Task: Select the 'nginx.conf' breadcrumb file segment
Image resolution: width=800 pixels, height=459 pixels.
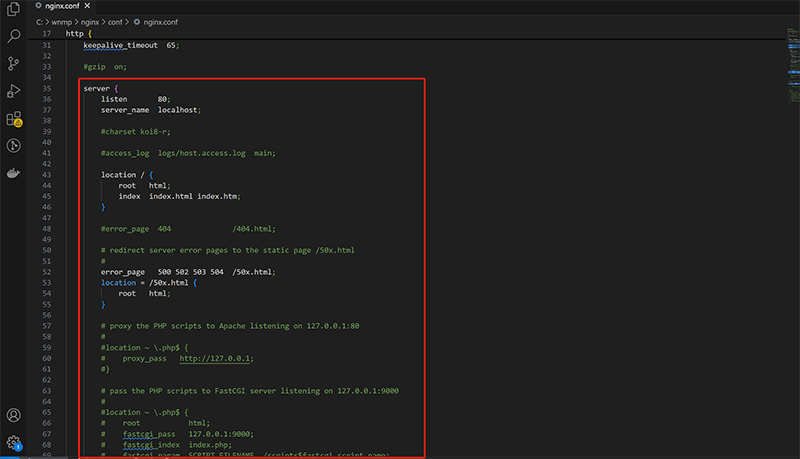Action: (x=156, y=22)
